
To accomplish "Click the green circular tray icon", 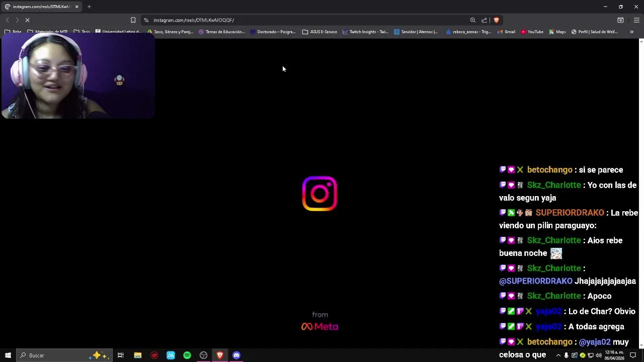I will pyautogui.click(x=583, y=355).
